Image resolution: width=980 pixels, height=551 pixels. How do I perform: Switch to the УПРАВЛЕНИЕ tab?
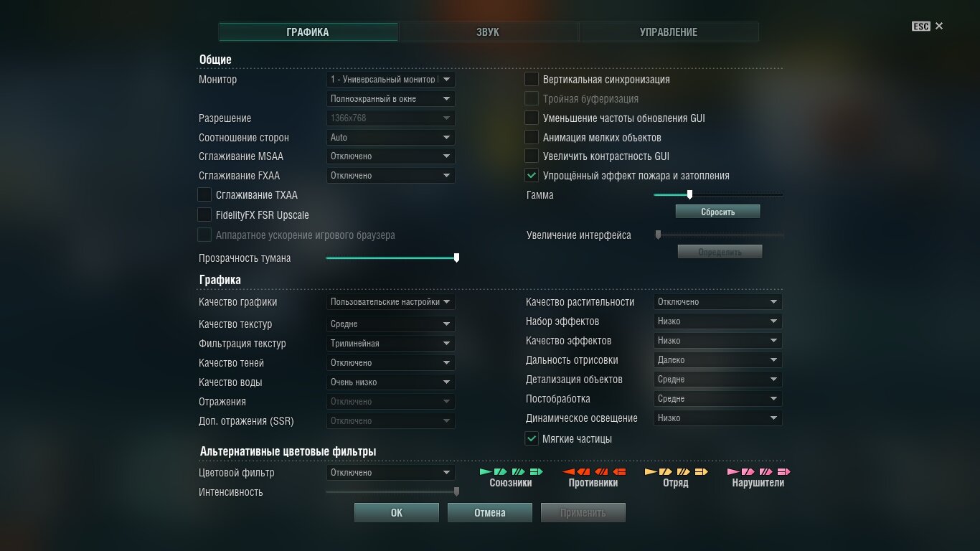point(669,32)
